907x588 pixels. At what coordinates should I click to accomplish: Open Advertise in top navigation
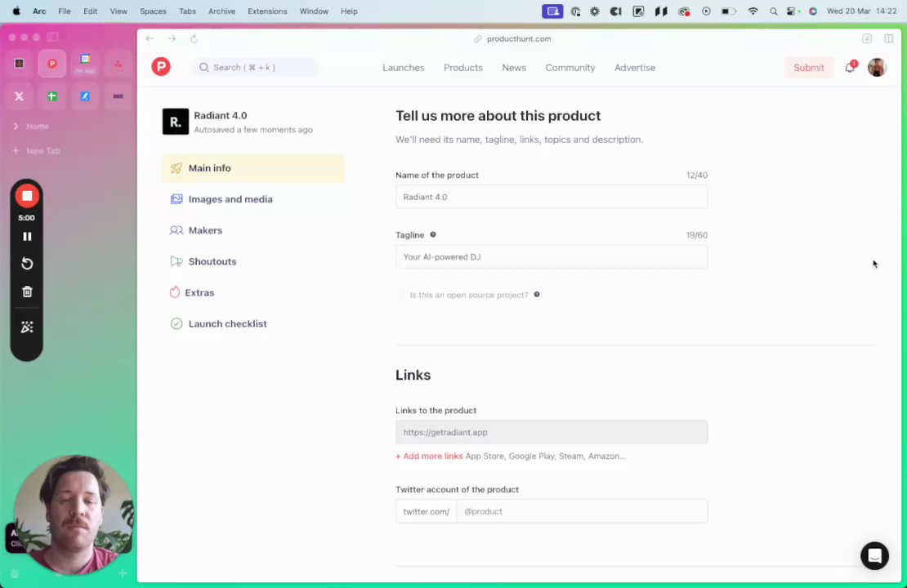click(635, 68)
